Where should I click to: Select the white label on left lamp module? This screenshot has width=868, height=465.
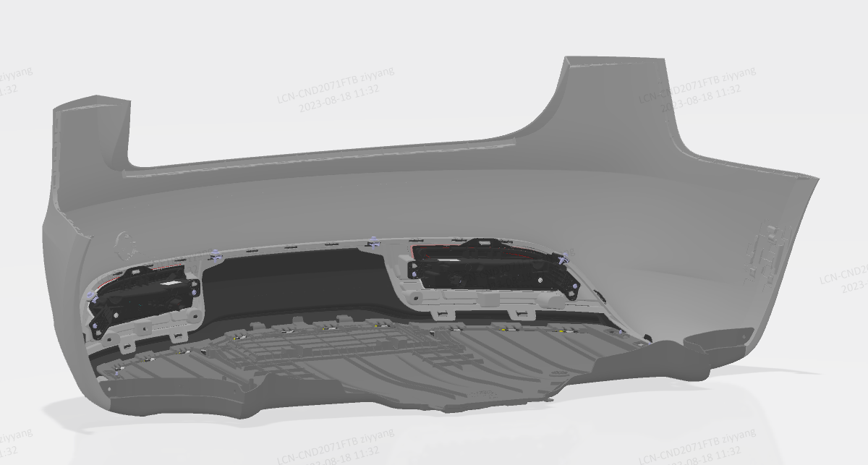coord(169,285)
